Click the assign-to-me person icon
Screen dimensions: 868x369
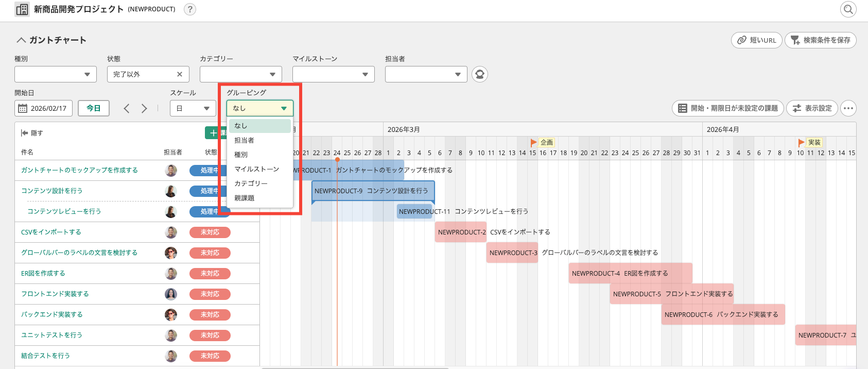pyautogui.click(x=480, y=74)
